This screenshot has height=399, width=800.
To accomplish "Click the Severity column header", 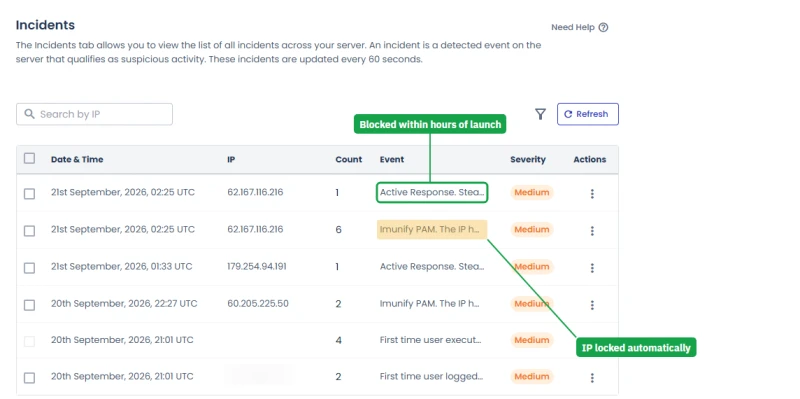I will point(528,159).
